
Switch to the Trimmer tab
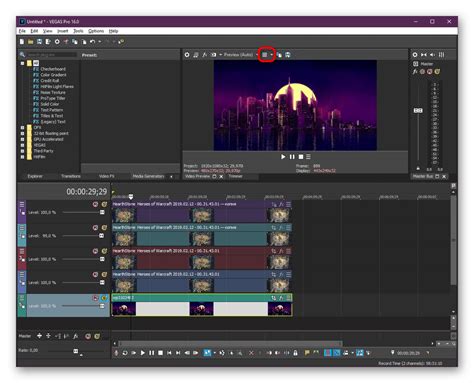pyautogui.click(x=235, y=176)
